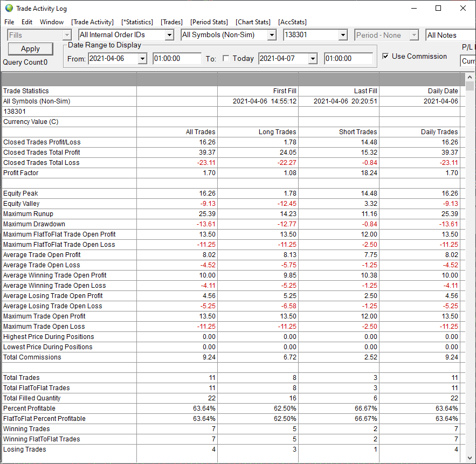Disable the Use Commission checkbox
Viewport: 476px width, 464px height.
point(385,56)
